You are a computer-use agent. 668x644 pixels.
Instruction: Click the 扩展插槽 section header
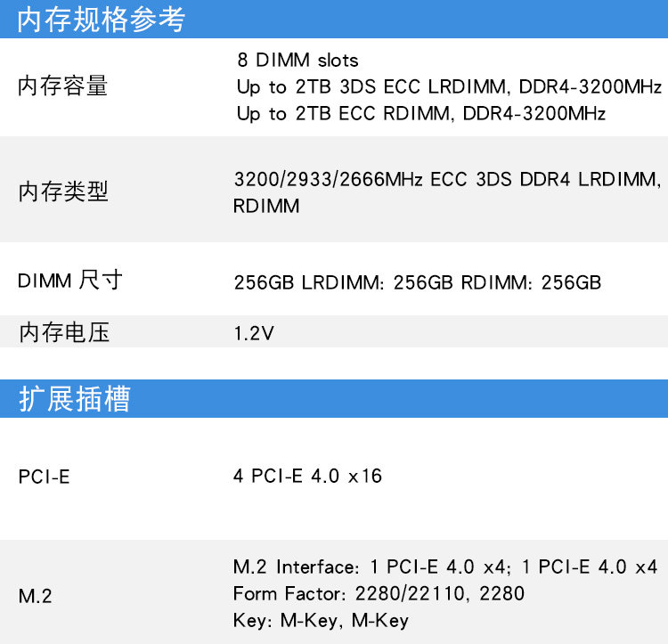click(74, 399)
